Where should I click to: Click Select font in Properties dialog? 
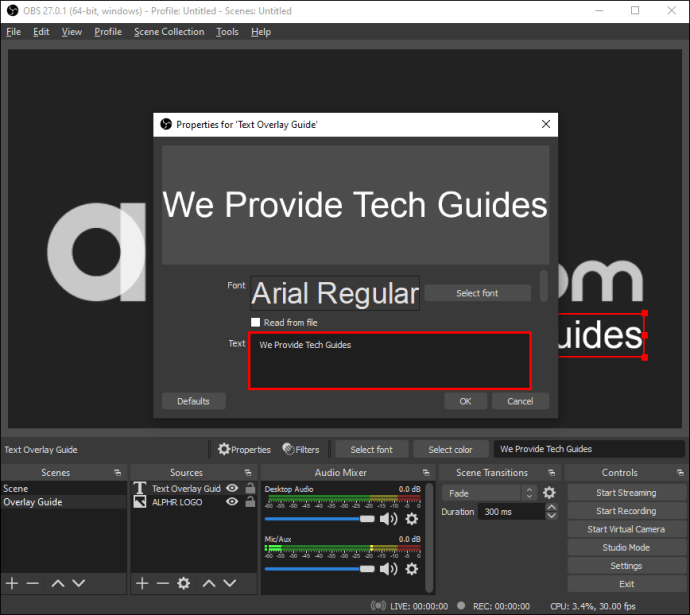click(477, 293)
